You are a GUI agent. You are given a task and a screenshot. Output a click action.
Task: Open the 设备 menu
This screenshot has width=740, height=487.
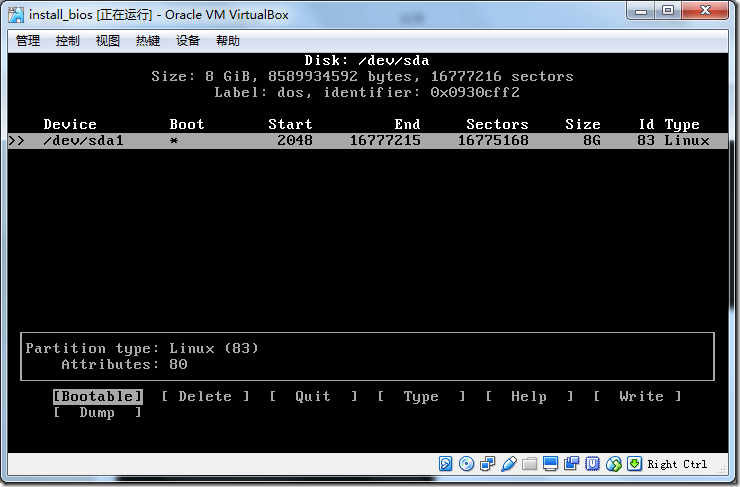tap(188, 41)
